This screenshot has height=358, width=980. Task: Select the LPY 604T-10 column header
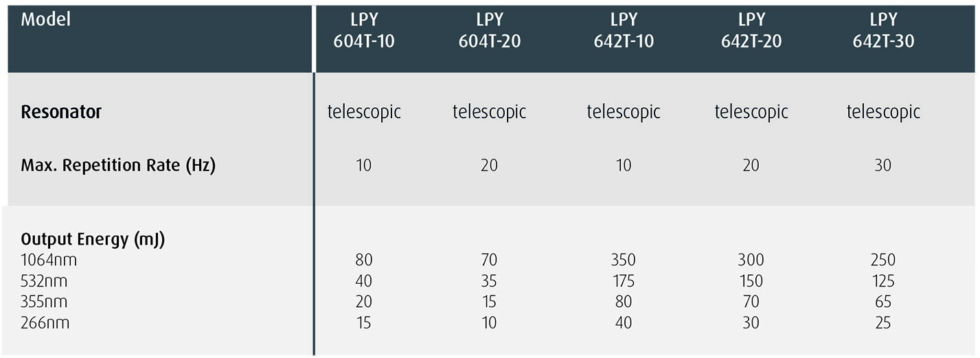[x=364, y=31]
